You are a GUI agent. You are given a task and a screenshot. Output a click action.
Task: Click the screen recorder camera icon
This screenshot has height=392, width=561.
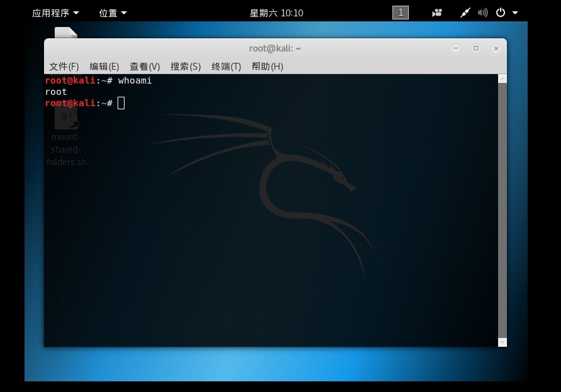pos(437,13)
